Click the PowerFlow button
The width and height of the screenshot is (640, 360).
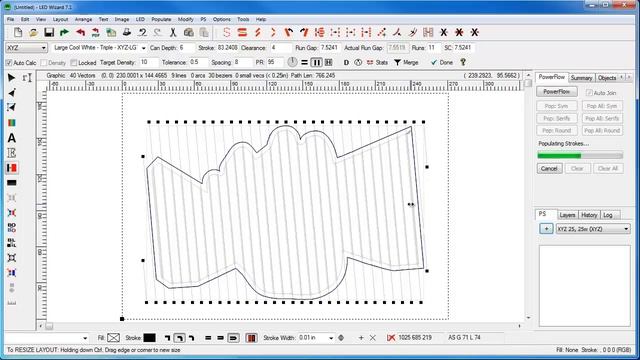557,92
